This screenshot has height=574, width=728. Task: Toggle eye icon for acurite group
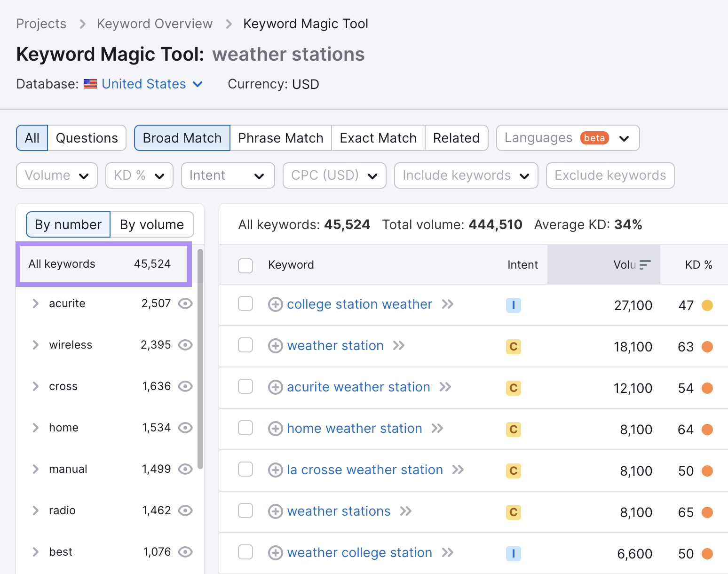185,303
